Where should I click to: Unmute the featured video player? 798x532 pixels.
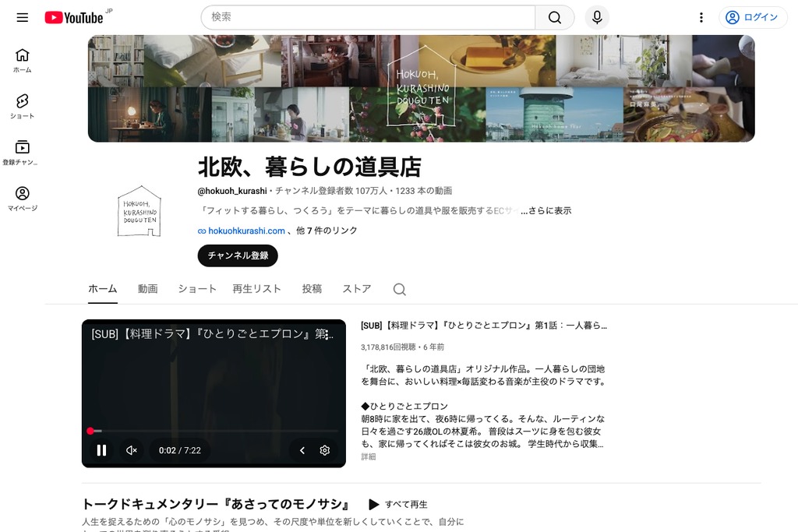tap(131, 450)
